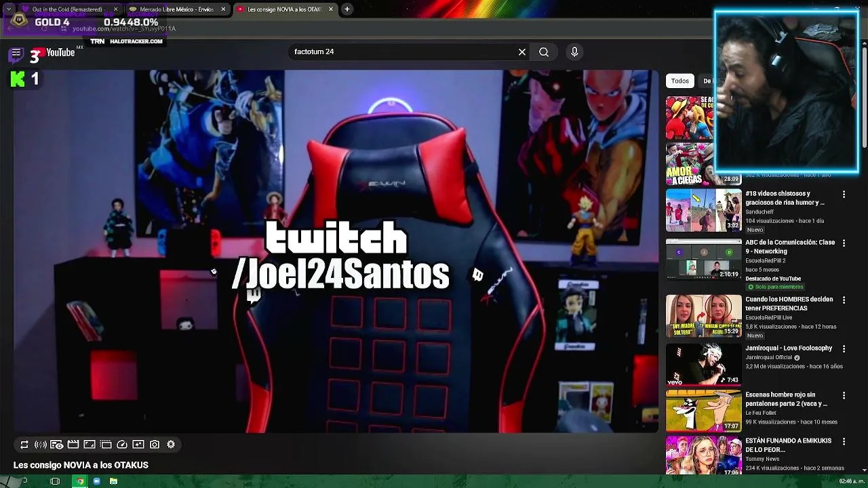Open options for #18 videos chistosos video
This screenshot has height=488, width=868.
coord(844,195)
